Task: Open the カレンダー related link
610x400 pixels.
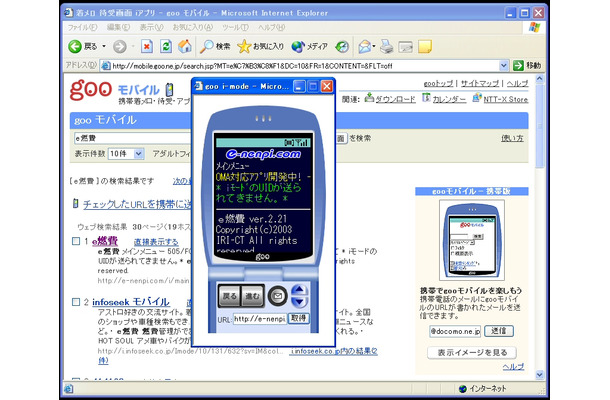Action: tap(449, 99)
